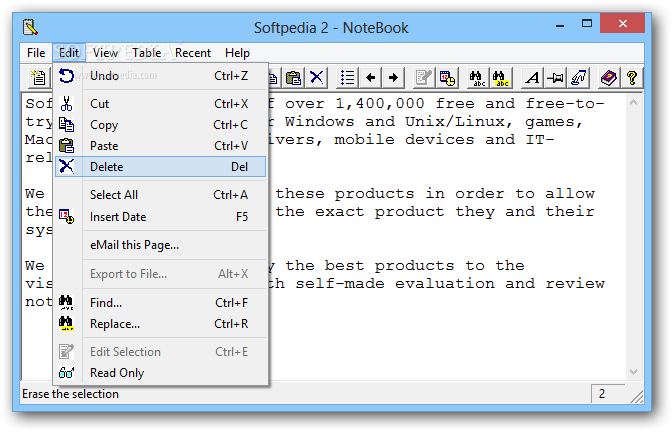This screenshot has height=432, width=672.
Task: Click the pushpin toolbar icon
Action: click(x=555, y=78)
